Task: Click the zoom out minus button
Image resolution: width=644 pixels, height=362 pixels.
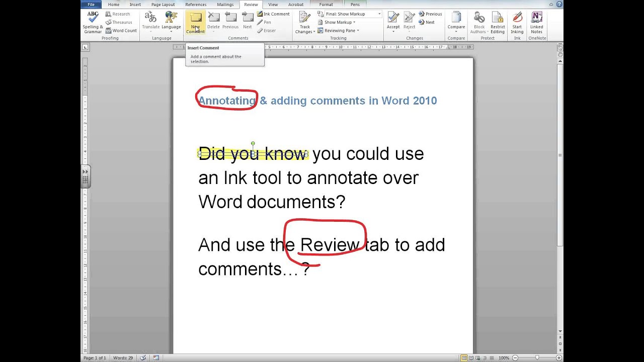Action: click(514, 358)
